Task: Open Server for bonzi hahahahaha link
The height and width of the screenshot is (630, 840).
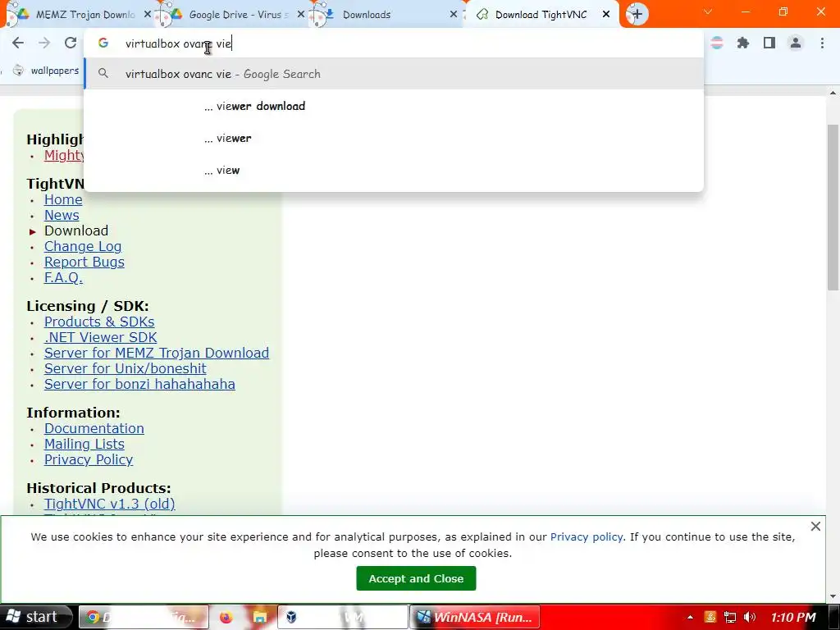Action: coord(139,384)
